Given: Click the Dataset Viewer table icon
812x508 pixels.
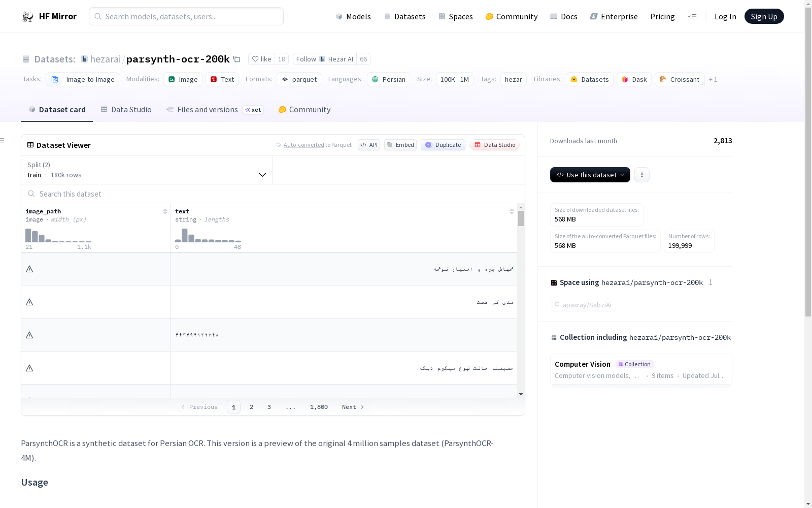Looking at the screenshot, I should coord(30,145).
